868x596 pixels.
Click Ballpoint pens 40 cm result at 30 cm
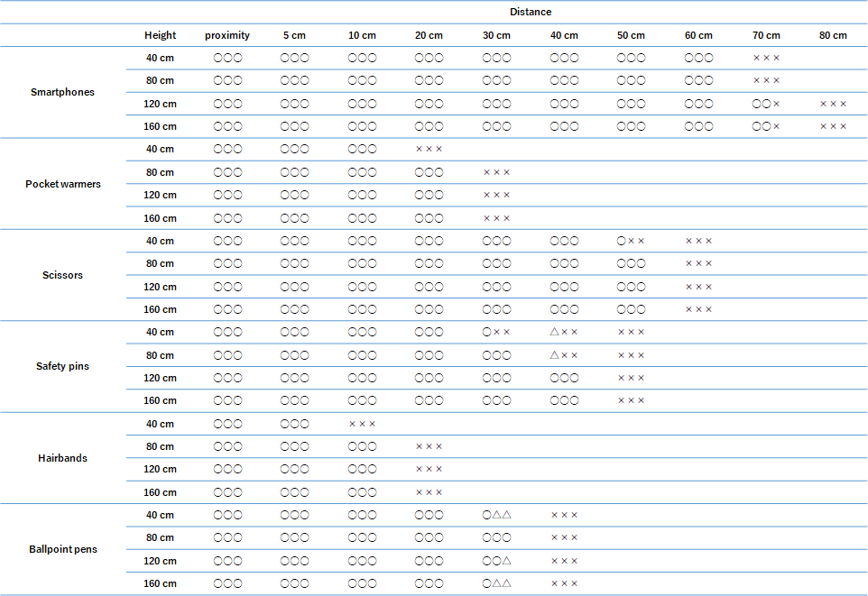coord(496,515)
